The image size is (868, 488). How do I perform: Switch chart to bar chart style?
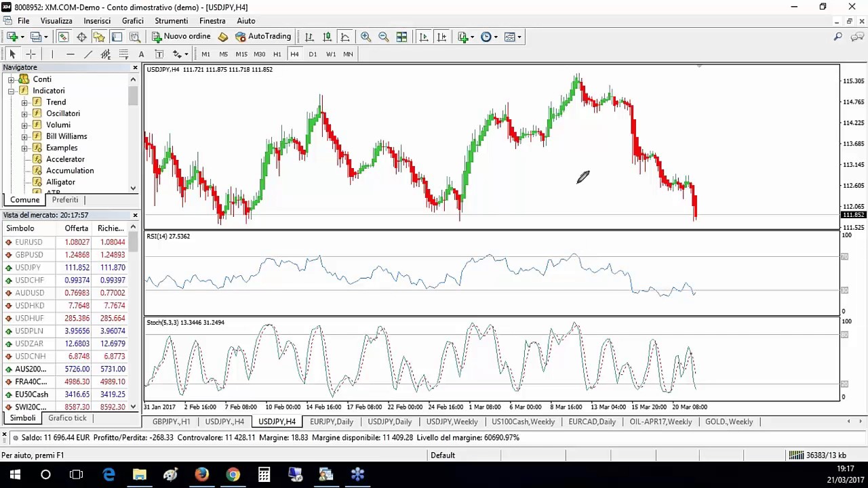tap(309, 37)
